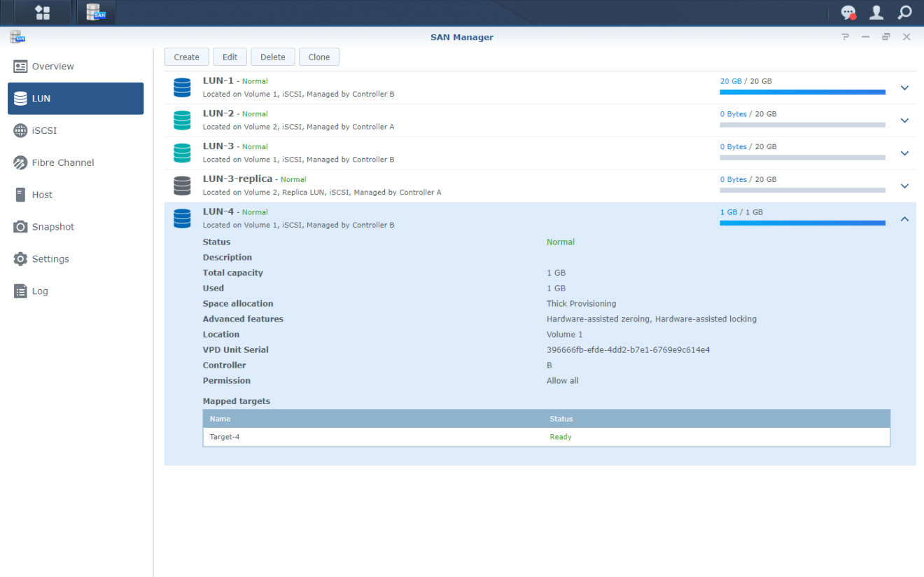Create a new LUN
The image size is (924, 577).
pyautogui.click(x=186, y=57)
